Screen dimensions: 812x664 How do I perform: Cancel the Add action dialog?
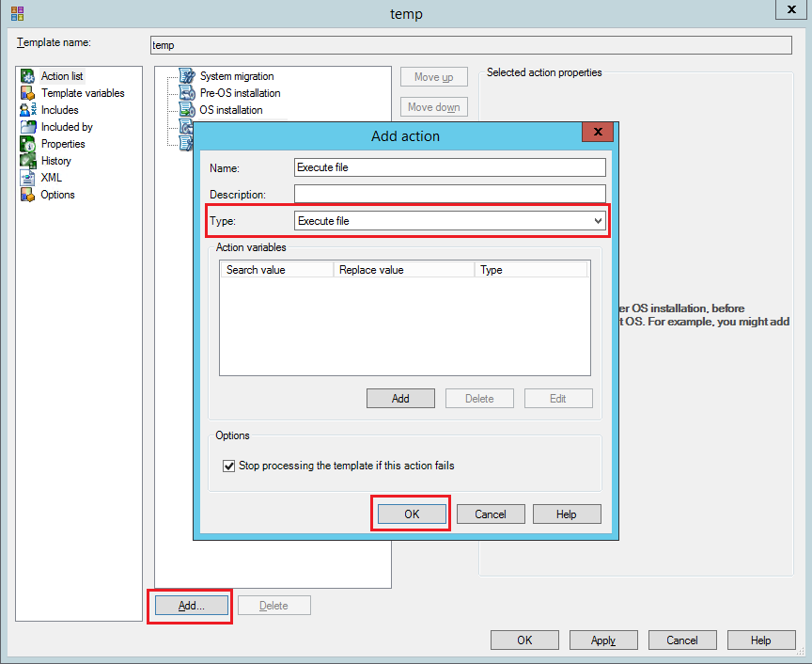coord(490,514)
